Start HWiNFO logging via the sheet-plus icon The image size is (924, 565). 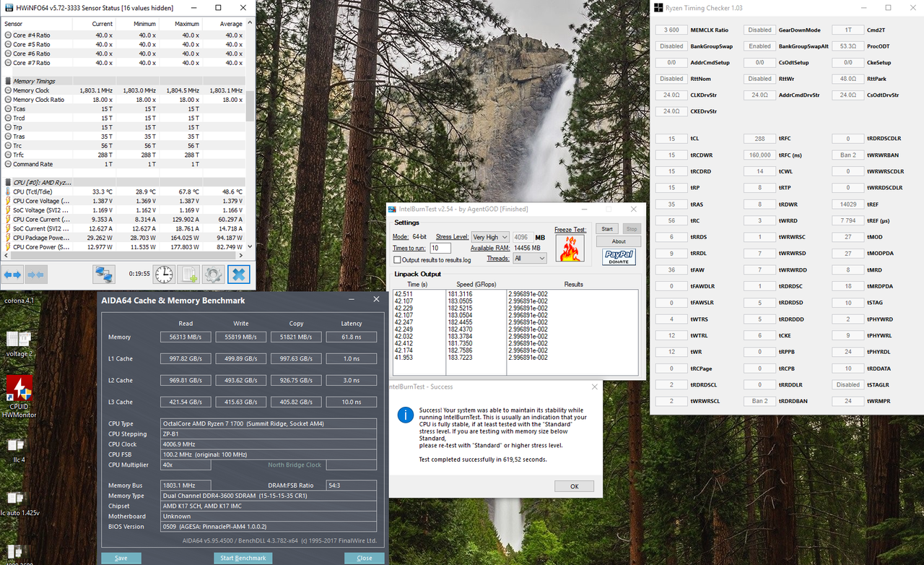point(189,275)
